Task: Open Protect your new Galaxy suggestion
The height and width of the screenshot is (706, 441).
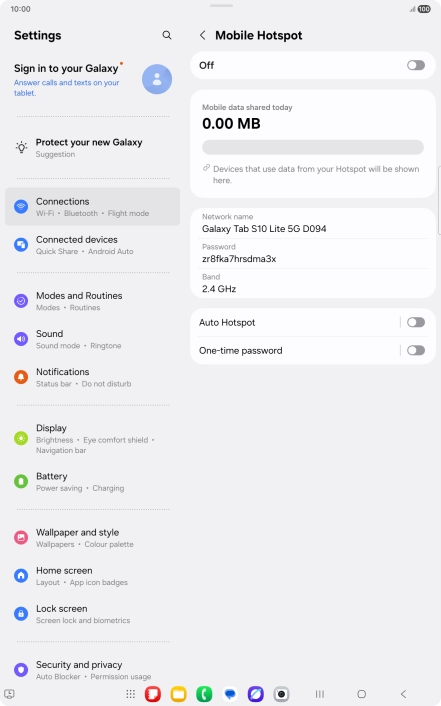Action: click(x=92, y=148)
